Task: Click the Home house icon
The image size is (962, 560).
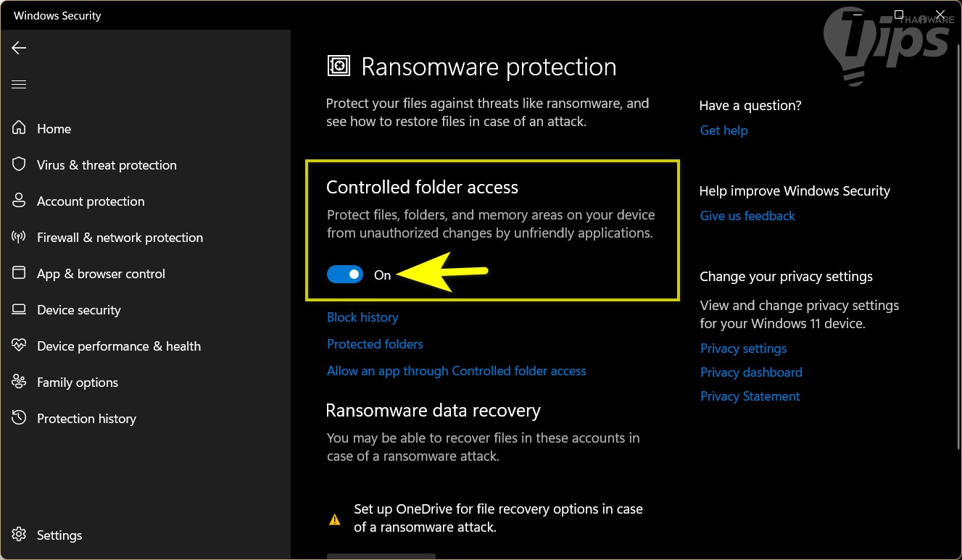Action: click(x=19, y=128)
